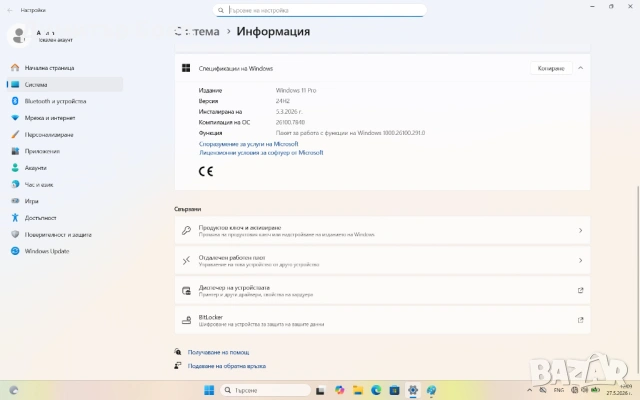
Task: Click Подаване на обратна връзка link
Action: [227, 366]
